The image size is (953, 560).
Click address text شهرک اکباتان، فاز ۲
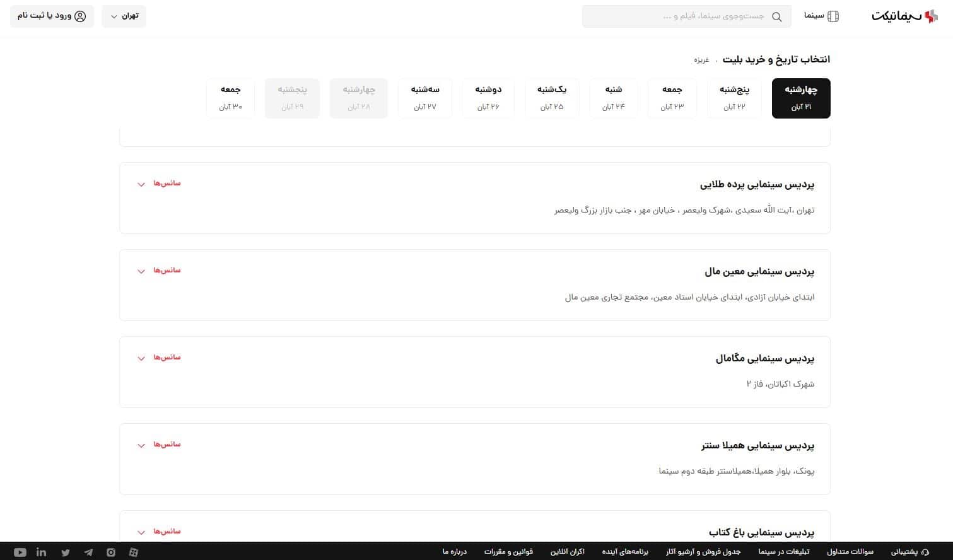(x=781, y=384)
